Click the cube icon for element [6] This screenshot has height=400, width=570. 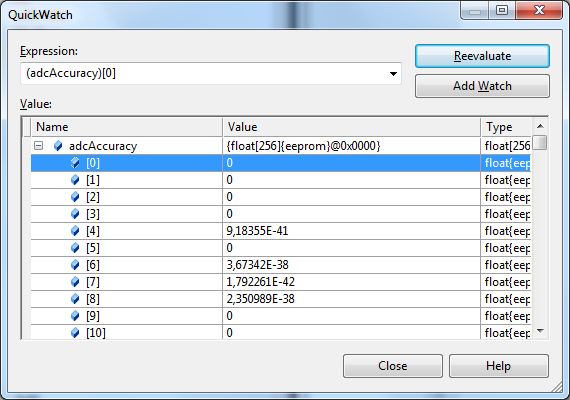click(75, 265)
